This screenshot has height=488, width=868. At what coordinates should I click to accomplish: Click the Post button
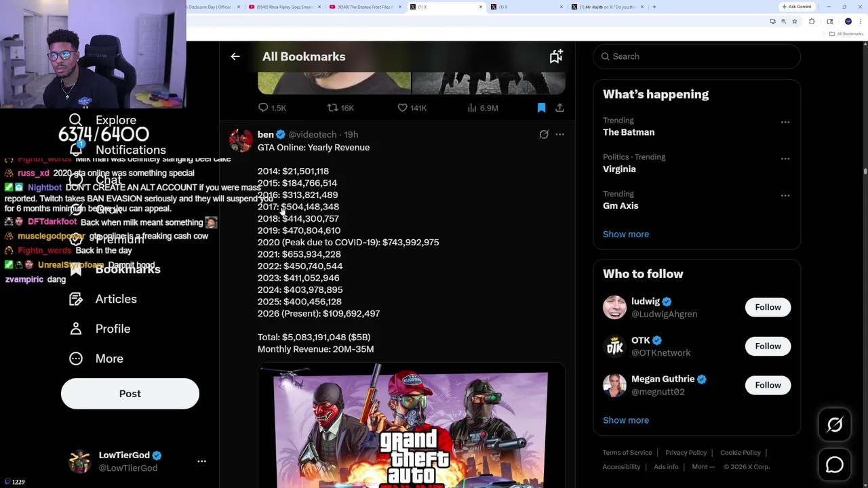point(130,394)
